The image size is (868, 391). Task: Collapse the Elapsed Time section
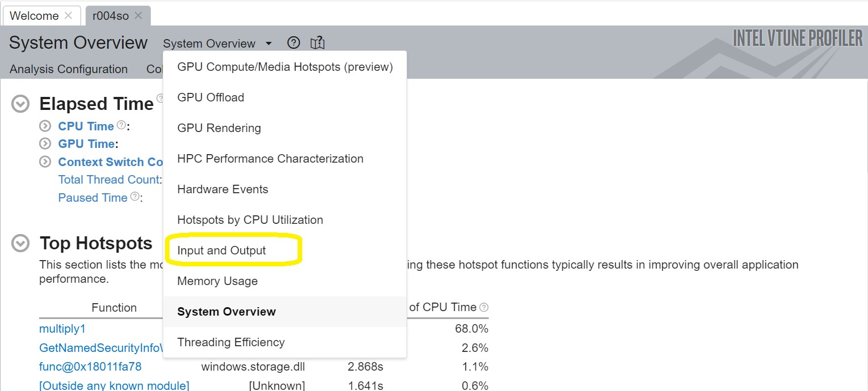click(20, 103)
